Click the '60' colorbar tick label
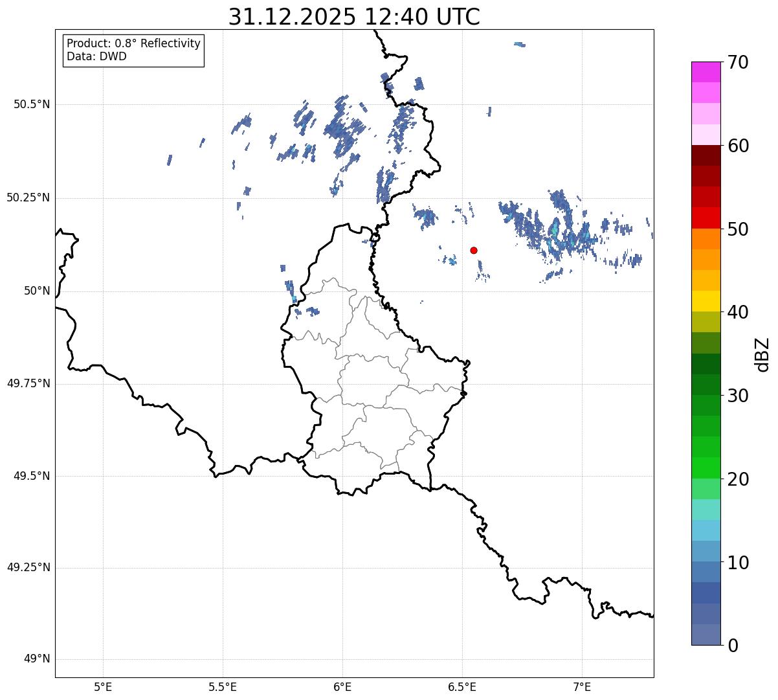 738,146
